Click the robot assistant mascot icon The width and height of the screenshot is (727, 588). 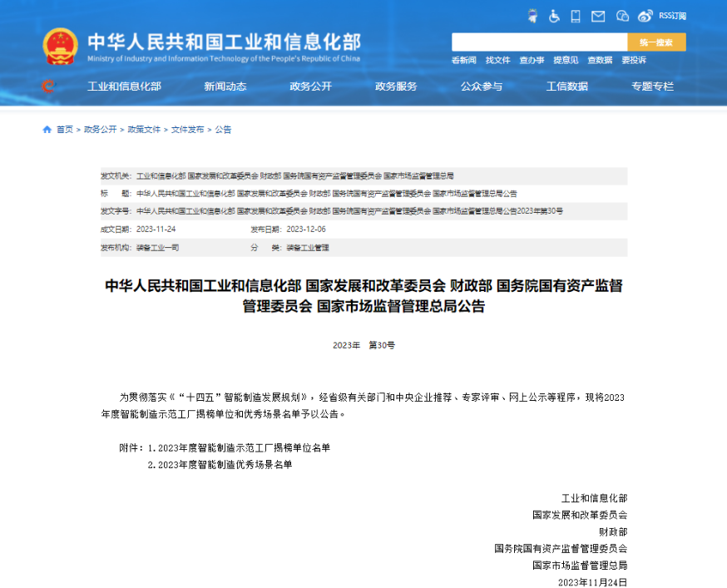[x=532, y=15]
